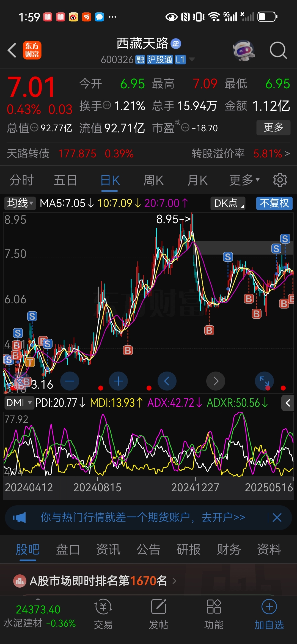Open the 去开户 futures account link

pyautogui.click(x=223, y=517)
